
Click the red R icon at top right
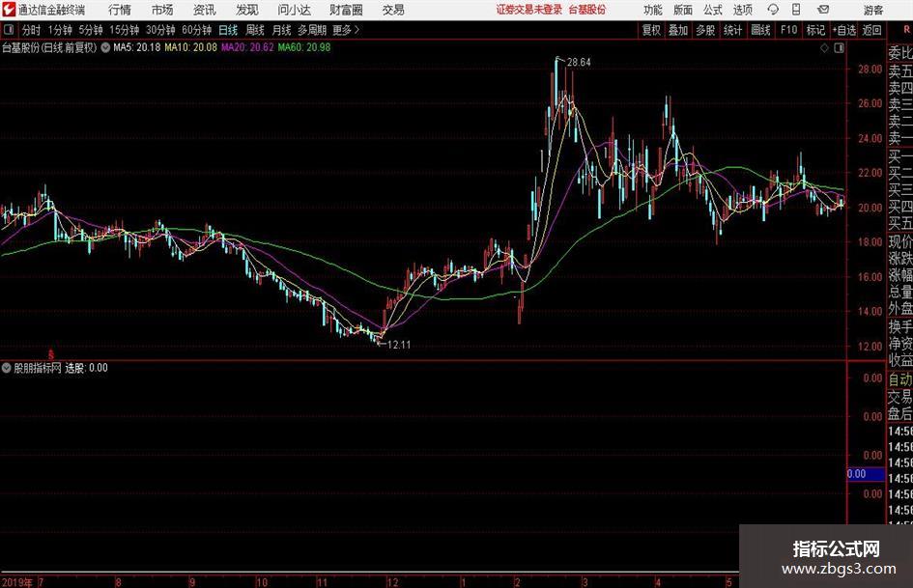906,29
